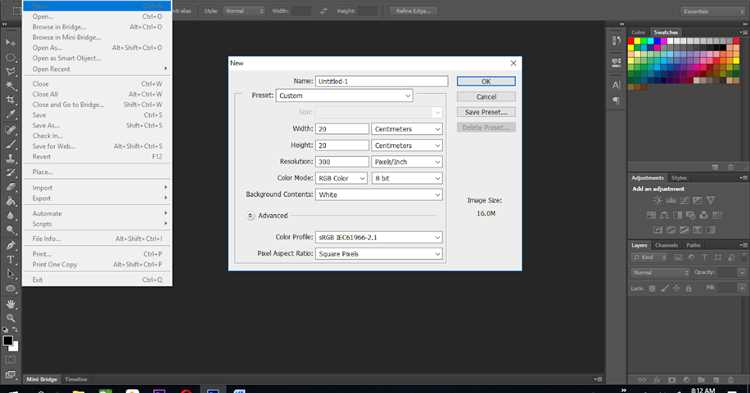The image size is (750, 393).
Task: Switch to the Channels tab
Action: pyautogui.click(x=666, y=245)
